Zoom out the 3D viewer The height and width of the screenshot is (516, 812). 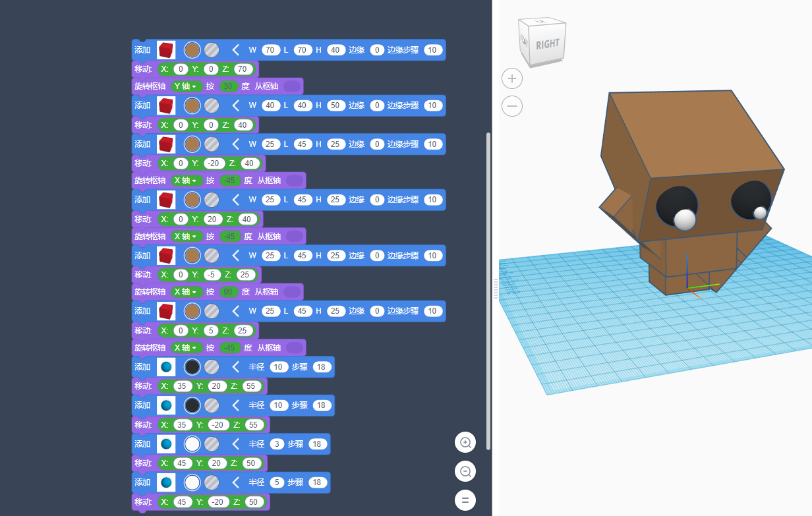512,106
